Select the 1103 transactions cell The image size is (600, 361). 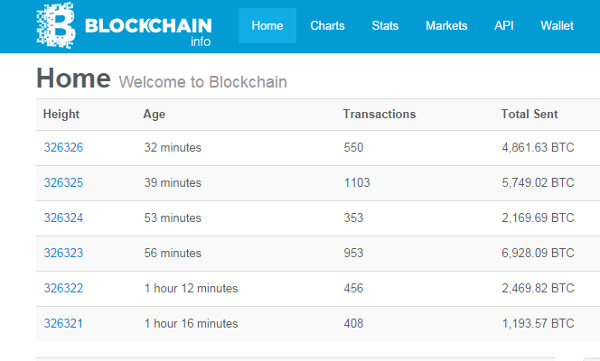coord(357,183)
